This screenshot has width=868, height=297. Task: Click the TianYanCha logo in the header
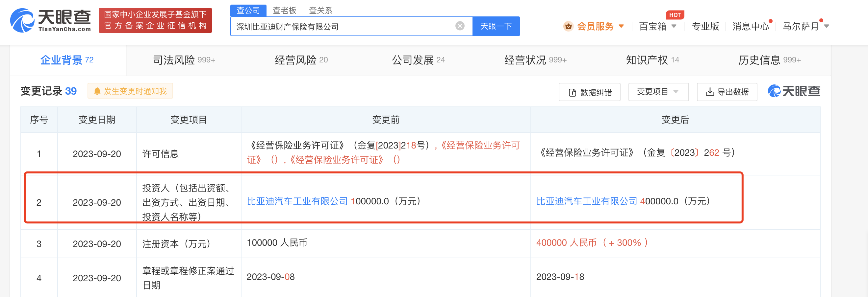click(51, 20)
